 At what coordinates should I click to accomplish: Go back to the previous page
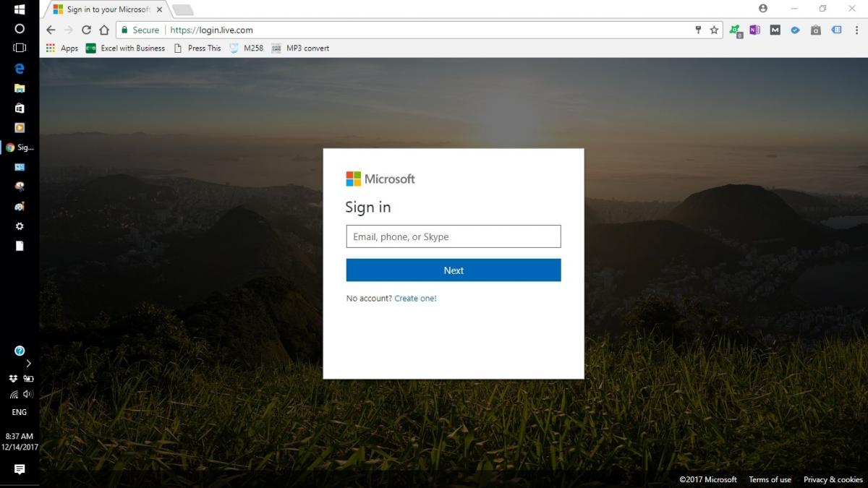pos(51,30)
